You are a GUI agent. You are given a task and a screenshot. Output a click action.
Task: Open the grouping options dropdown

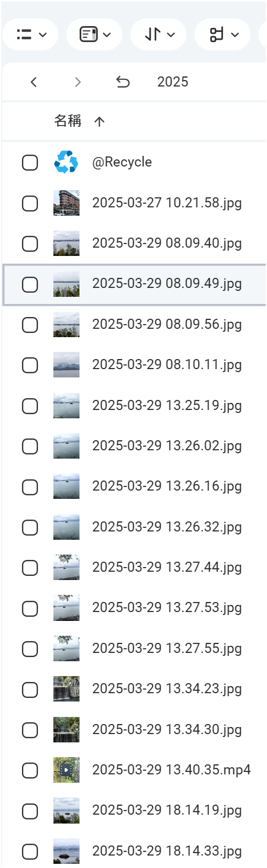click(223, 35)
